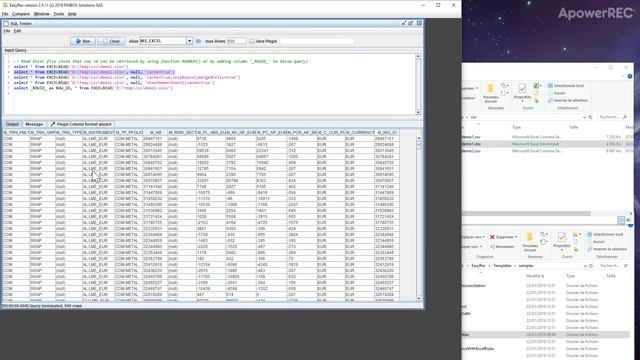This screenshot has width=640, height=360.
Task: Click SQL Tester frame title icon
Action: pos(6,24)
